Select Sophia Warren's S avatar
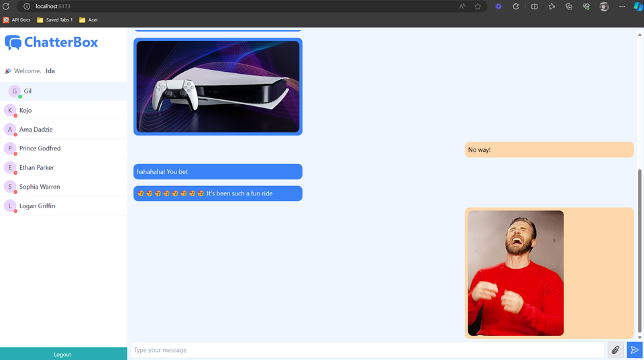644x360 pixels. 10,186
